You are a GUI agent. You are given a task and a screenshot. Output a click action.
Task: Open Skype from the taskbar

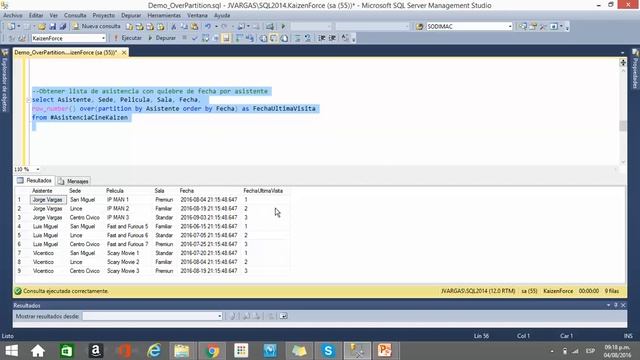(328, 351)
